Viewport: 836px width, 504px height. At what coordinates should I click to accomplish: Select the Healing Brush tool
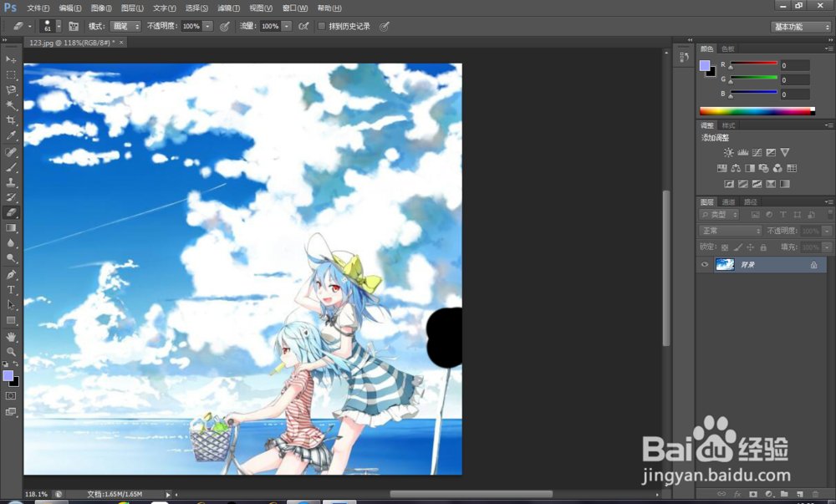[11, 152]
